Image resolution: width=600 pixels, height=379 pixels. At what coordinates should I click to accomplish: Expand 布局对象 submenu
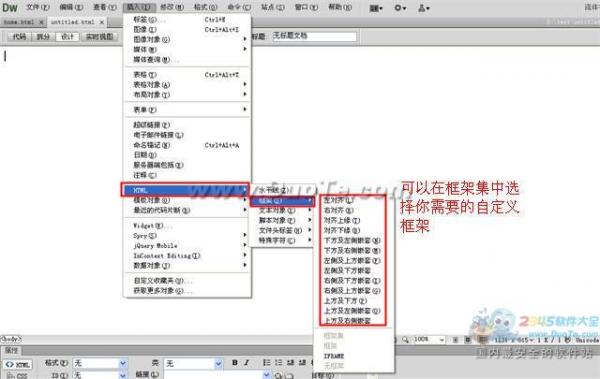tap(188, 95)
